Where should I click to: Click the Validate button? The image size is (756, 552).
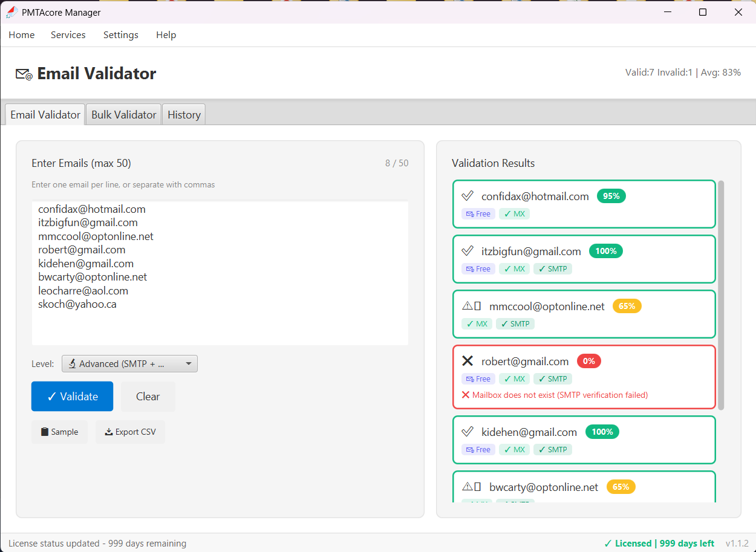(72, 396)
